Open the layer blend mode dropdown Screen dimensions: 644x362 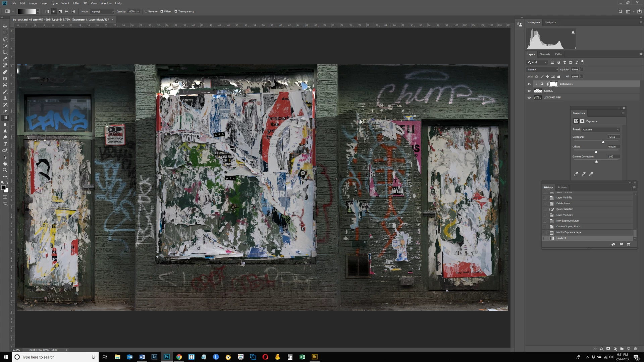coord(542,69)
